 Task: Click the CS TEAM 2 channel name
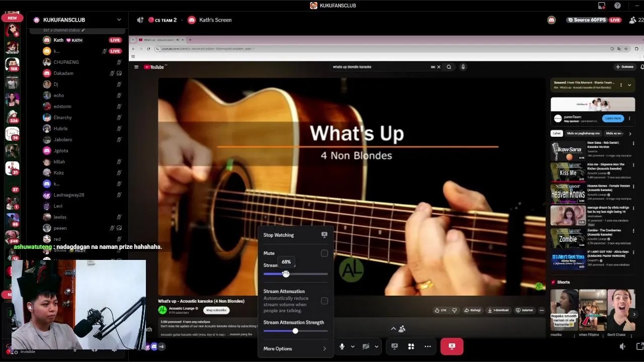point(166,20)
